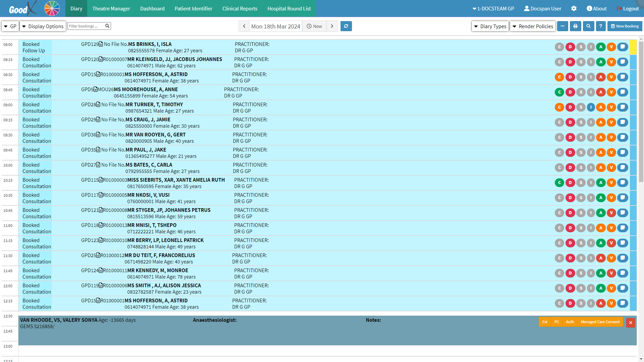Click the ellipsis more options button
The height and width of the screenshot is (362, 644).
pos(562,26)
